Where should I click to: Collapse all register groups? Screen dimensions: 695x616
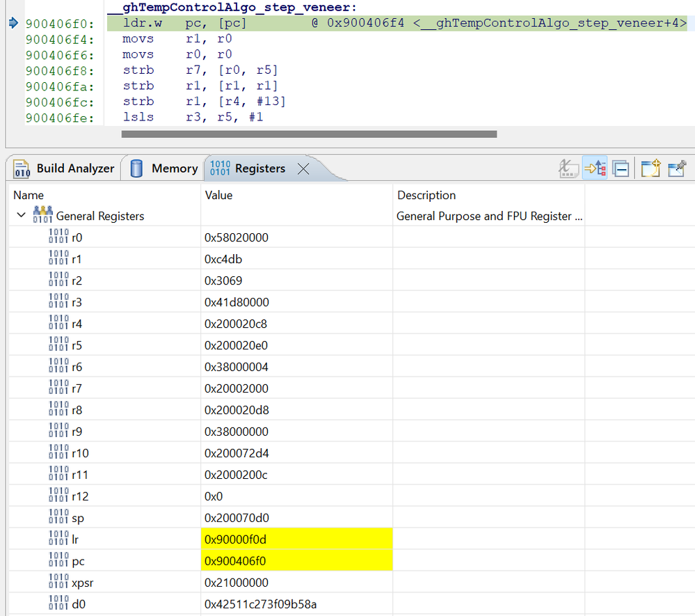(621, 169)
